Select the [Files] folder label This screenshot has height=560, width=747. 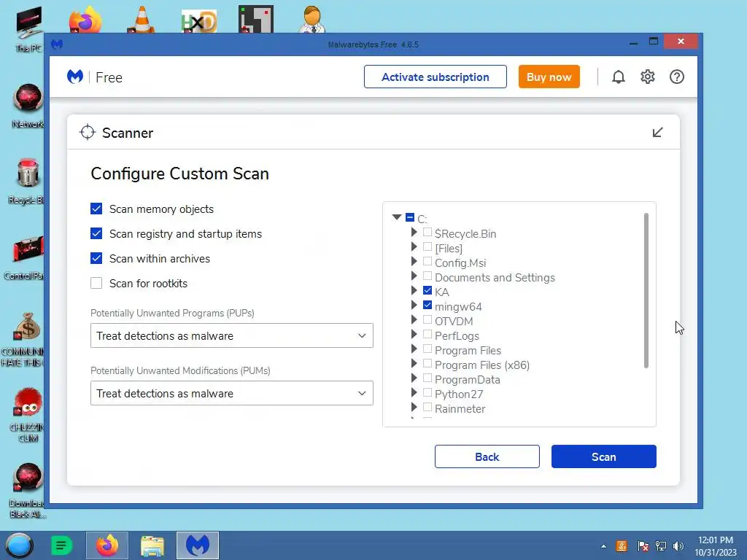pos(449,248)
